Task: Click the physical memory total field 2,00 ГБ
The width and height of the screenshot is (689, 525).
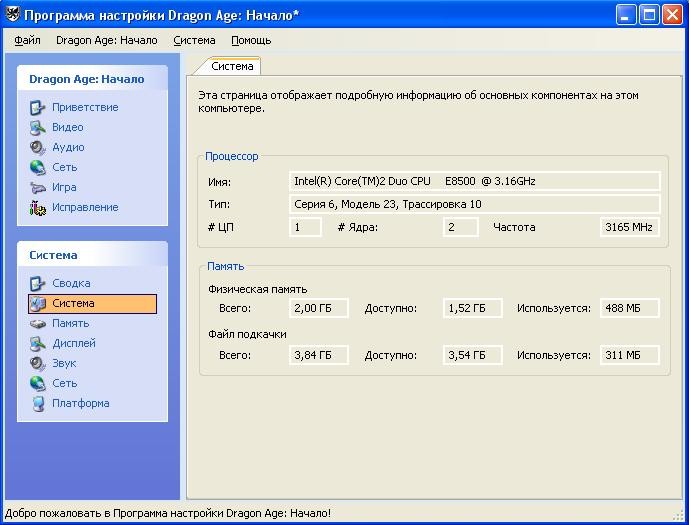Action: pos(319,308)
